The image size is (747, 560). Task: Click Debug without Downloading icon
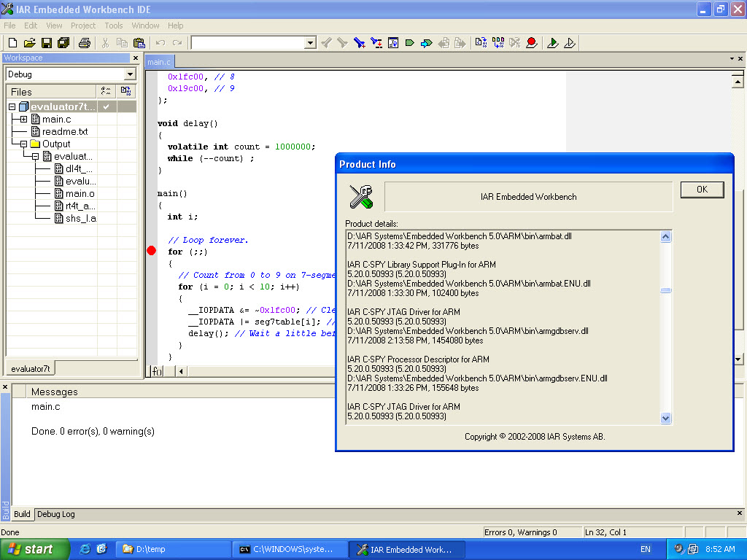[570, 43]
